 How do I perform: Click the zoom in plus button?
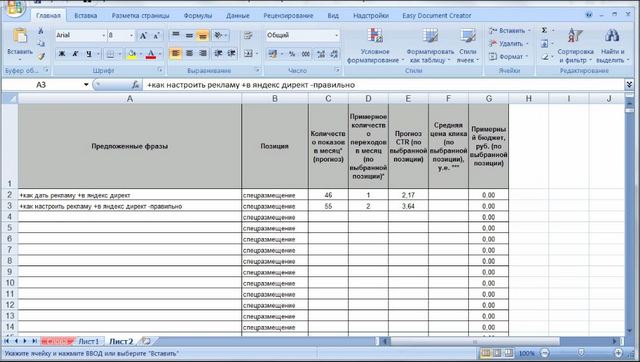[x=618, y=353]
